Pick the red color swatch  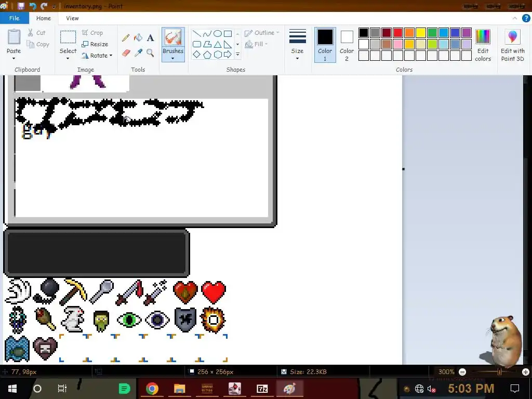coord(398,33)
